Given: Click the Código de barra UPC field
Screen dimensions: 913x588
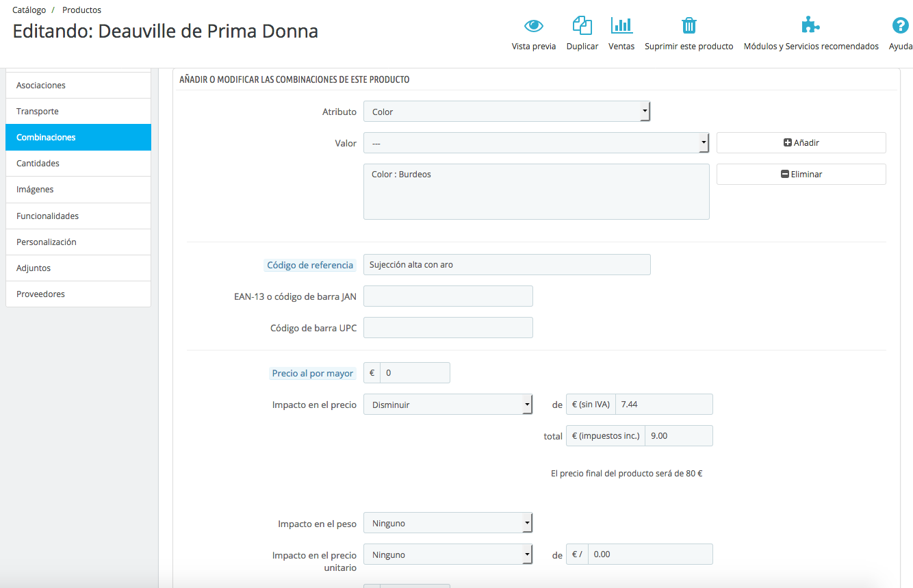Looking at the screenshot, I should pos(448,328).
